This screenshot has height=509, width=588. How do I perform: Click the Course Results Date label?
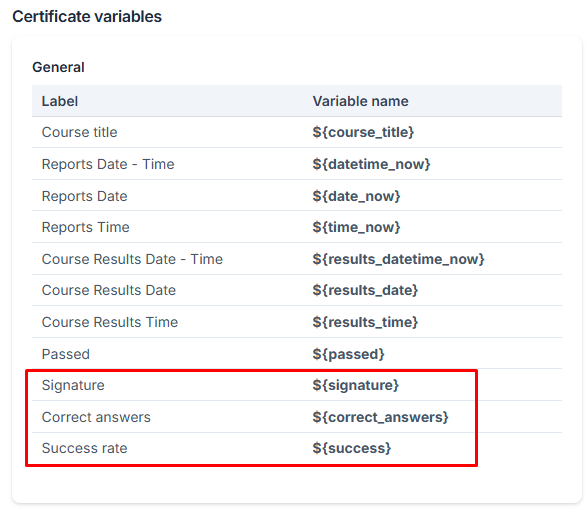(x=109, y=290)
